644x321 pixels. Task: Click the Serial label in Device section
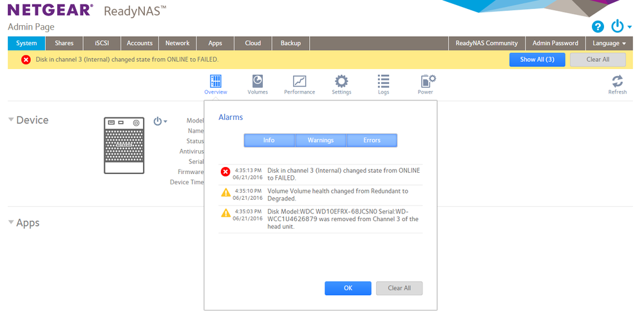click(196, 162)
